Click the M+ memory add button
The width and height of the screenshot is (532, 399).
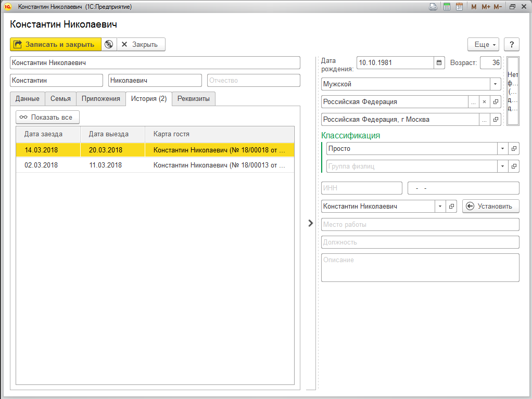point(486,7)
